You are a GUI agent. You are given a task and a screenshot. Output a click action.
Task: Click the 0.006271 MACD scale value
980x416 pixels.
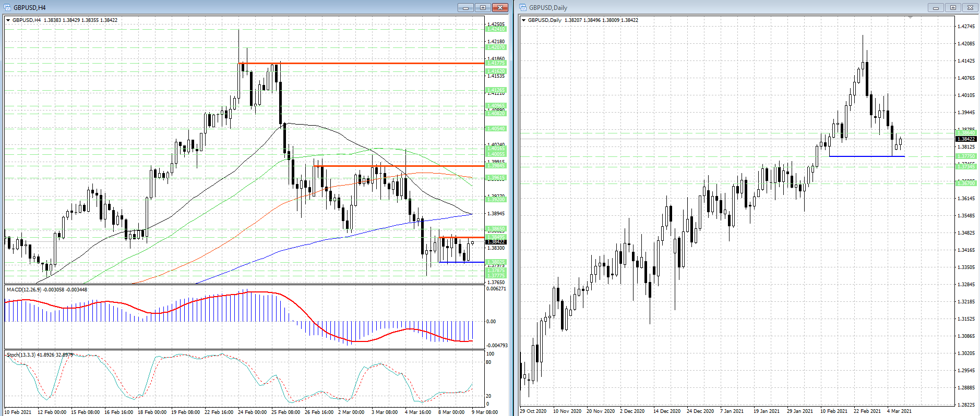click(496, 288)
